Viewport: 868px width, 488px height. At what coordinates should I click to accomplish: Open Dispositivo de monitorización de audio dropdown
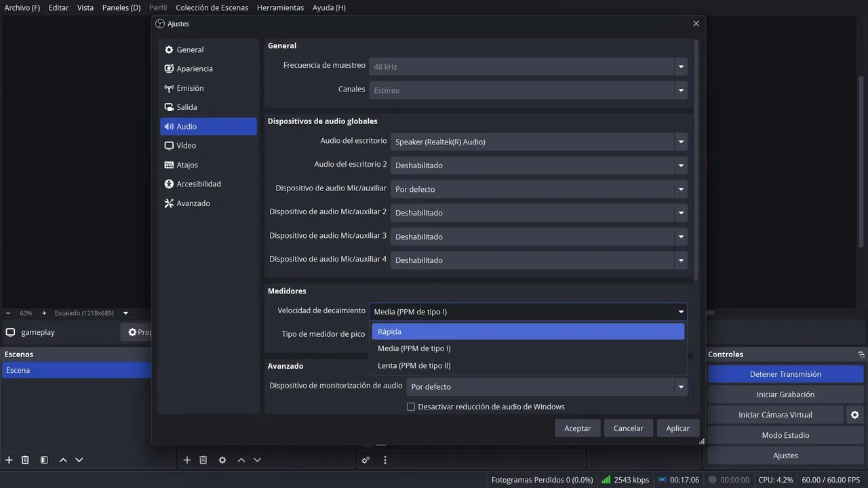coord(547,386)
